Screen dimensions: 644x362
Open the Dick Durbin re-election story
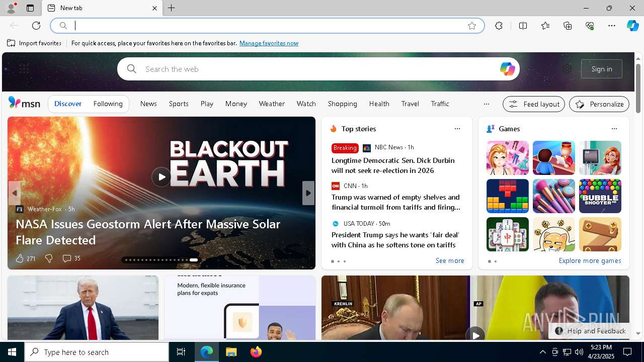pyautogui.click(x=393, y=165)
